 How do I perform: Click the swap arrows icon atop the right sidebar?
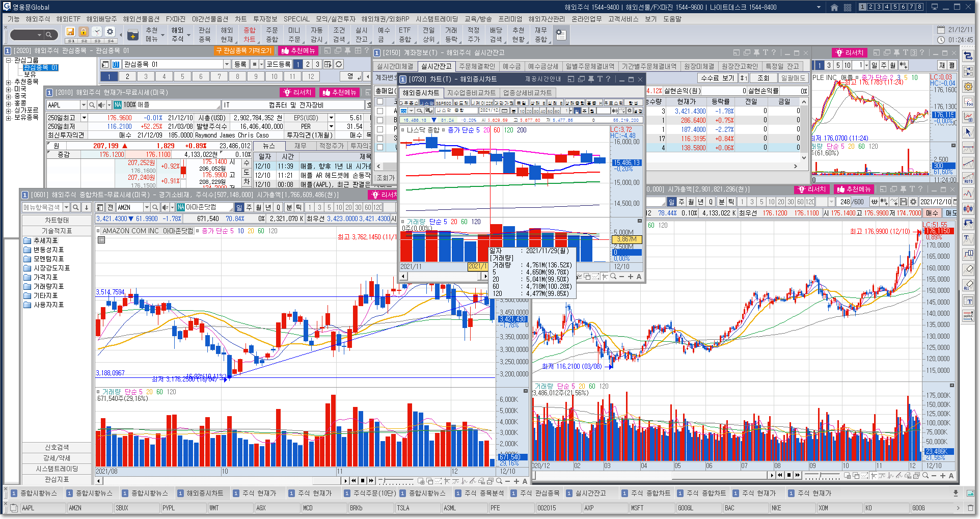(x=968, y=56)
